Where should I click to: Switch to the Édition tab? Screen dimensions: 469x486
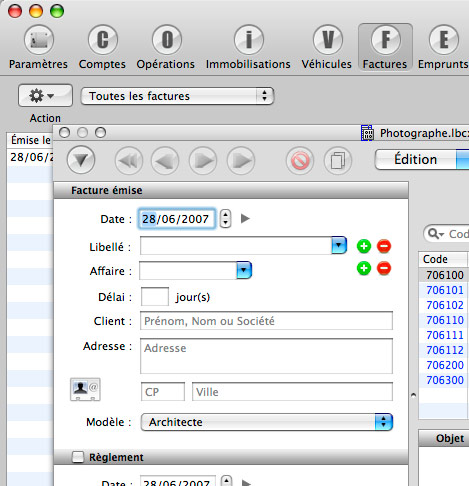coord(415,159)
